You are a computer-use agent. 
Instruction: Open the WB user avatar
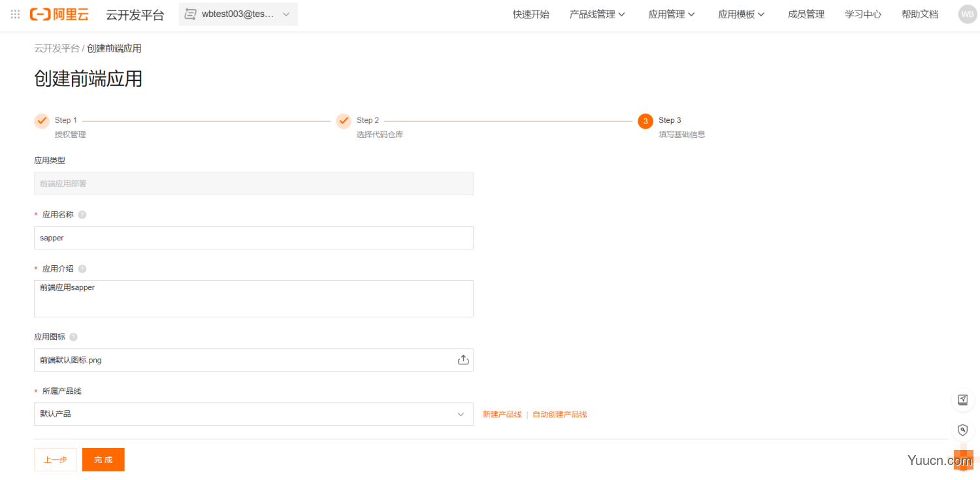click(x=967, y=14)
